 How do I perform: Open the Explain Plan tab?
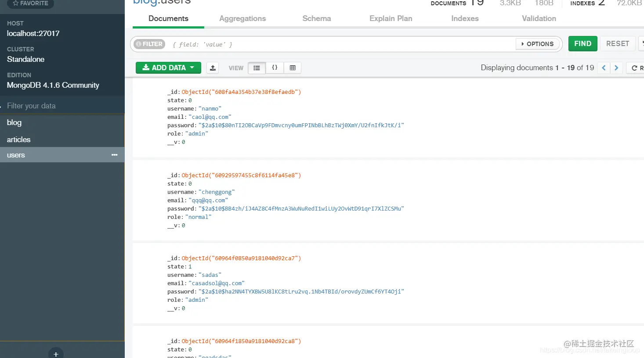click(391, 18)
